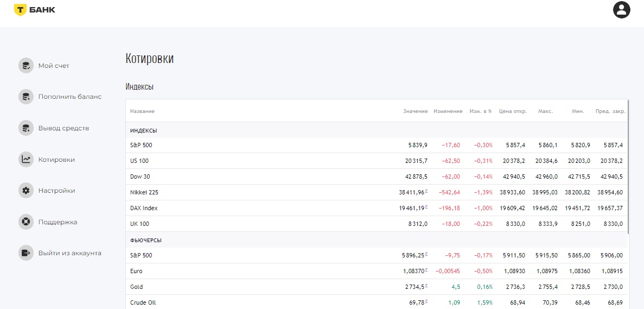Select the Выйти из аккаунта text link
This screenshot has height=309, width=644.
click(69, 253)
